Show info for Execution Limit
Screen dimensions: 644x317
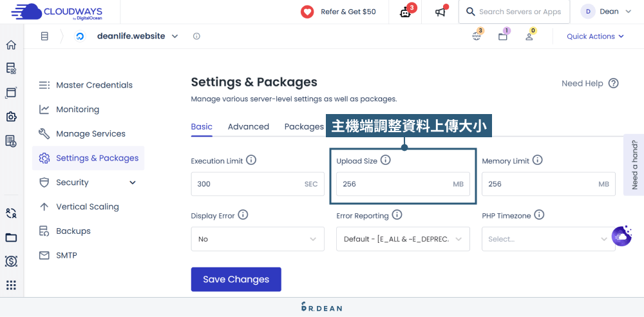[251, 160]
